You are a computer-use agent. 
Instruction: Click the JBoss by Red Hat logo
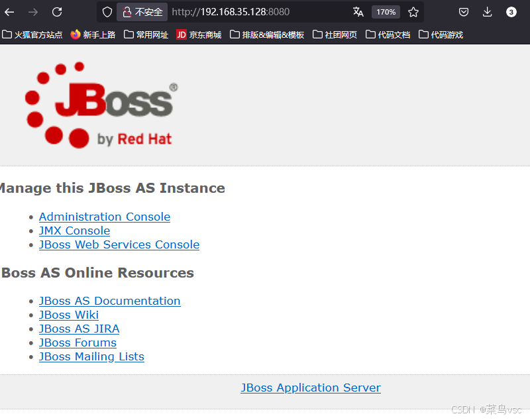click(101, 105)
